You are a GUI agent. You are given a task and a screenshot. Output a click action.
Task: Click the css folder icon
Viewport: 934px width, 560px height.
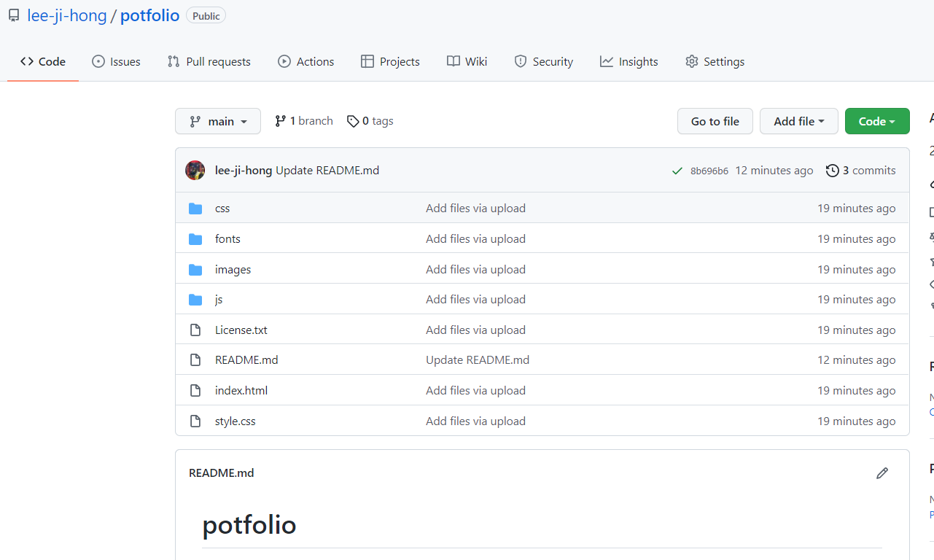coord(195,209)
